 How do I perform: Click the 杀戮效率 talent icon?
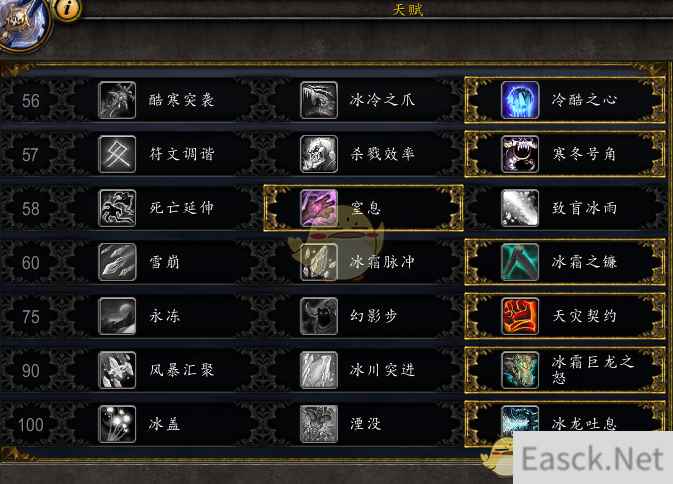(318, 154)
